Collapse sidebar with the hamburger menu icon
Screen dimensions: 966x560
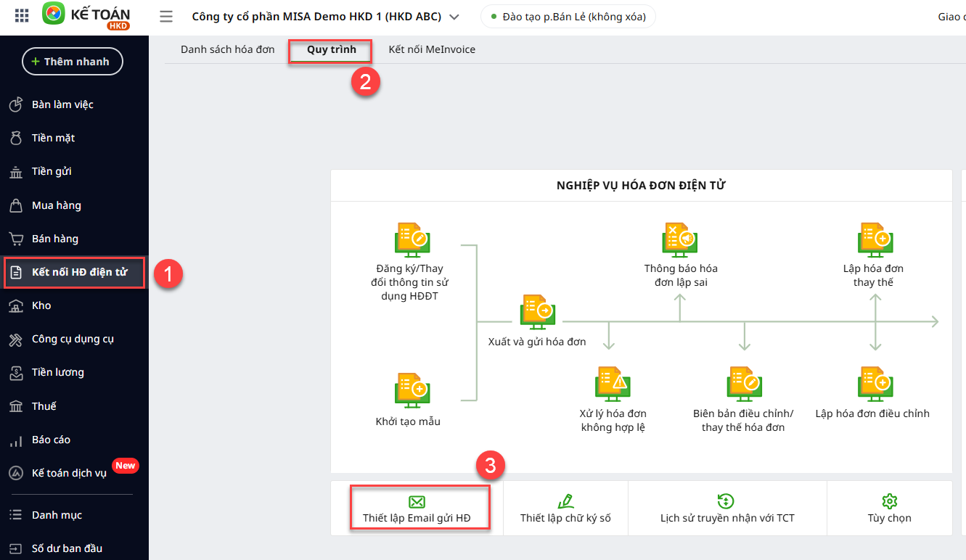tap(166, 17)
